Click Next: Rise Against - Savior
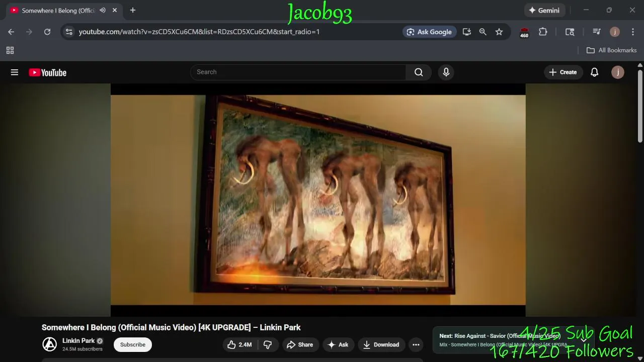 500,336
